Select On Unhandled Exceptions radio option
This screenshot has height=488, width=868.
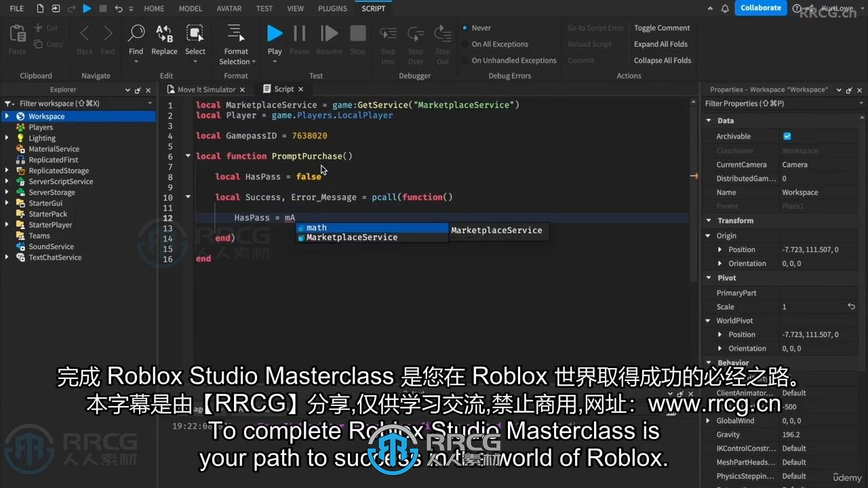pos(465,60)
